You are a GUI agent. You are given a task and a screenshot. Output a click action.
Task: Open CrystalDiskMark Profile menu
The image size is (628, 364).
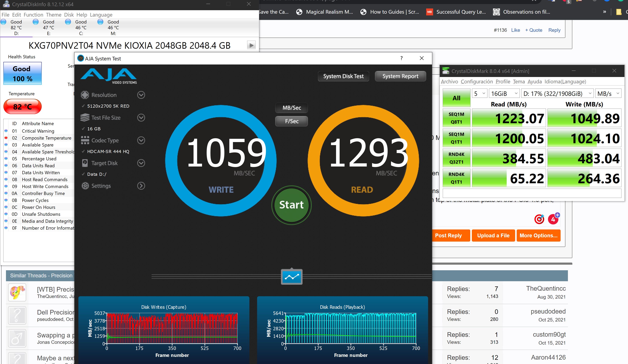[503, 81]
